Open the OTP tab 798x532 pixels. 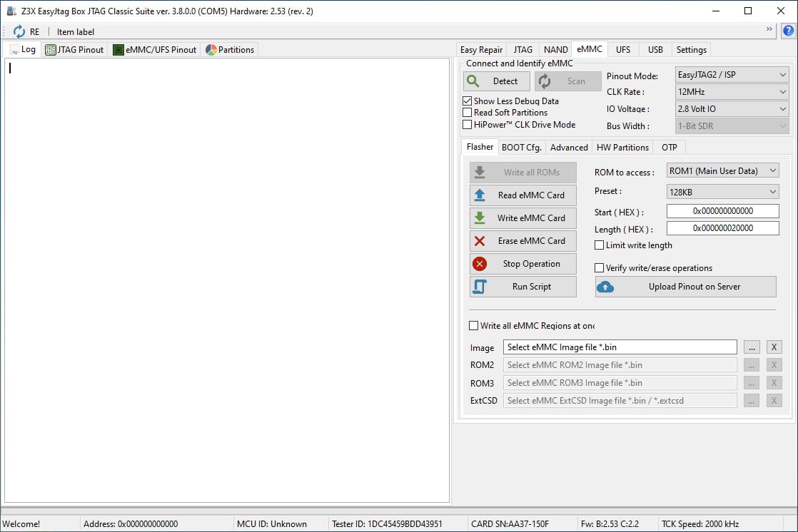pyautogui.click(x=670, y=148)
